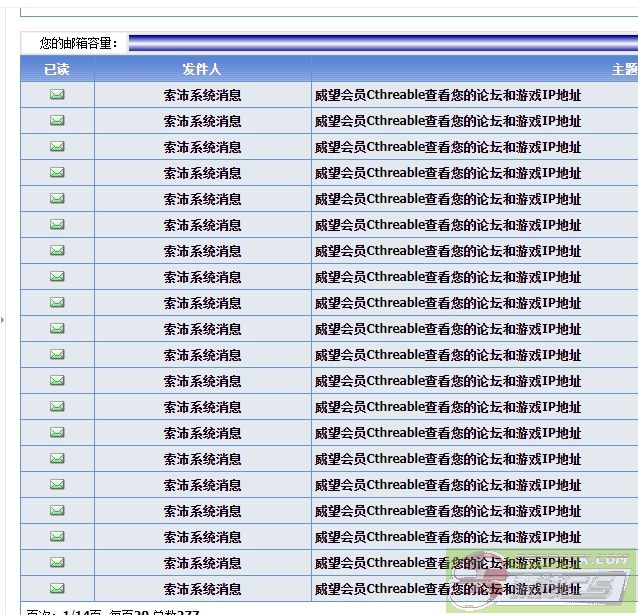This screenshot has height=615, width=638.
Task: Open the Cthreable IP message in thirteenth row
Action: click(x=448, y=407)
